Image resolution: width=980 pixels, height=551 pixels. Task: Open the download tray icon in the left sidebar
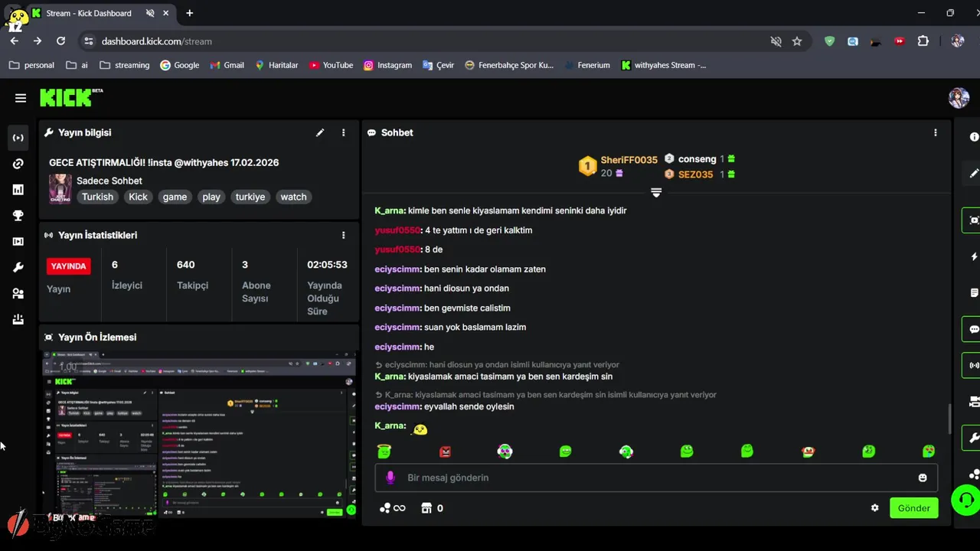point(18,320)
